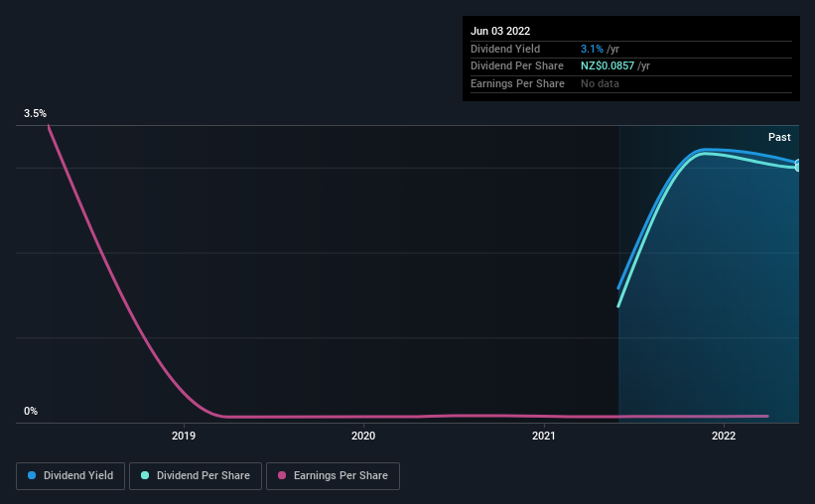Click the teal Dividend Per Share legend dot
The image size is (815, 504).
tap(145, 475)
